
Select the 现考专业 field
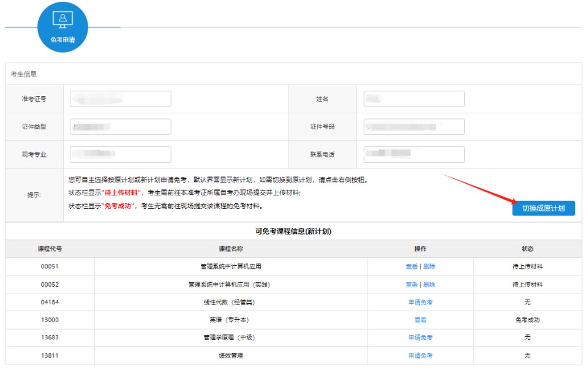click(x=121, y=154)
